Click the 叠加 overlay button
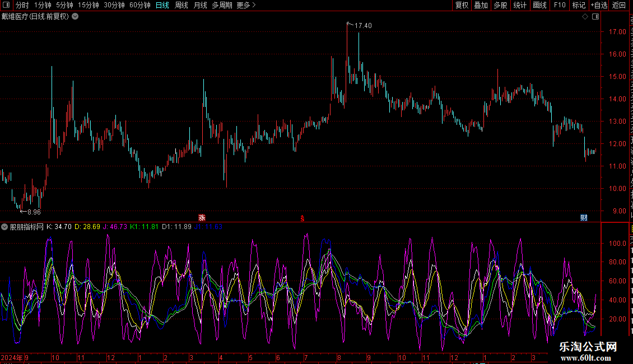 click(481, 5)
